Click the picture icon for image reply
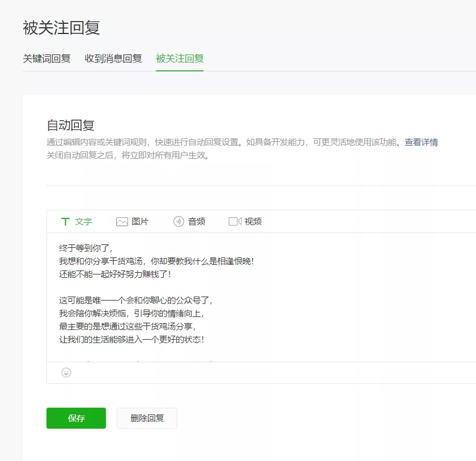Screen dimensions: 476x461 121,222
